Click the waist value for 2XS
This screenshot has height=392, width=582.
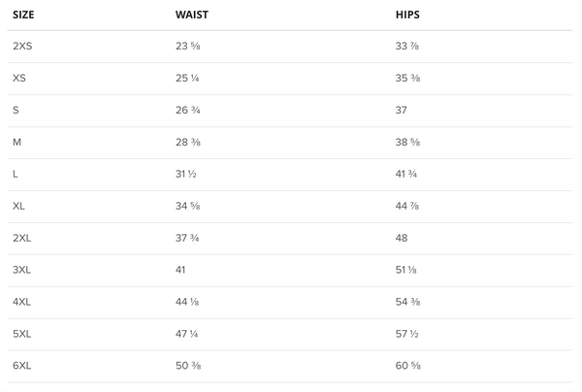(187, 47)
